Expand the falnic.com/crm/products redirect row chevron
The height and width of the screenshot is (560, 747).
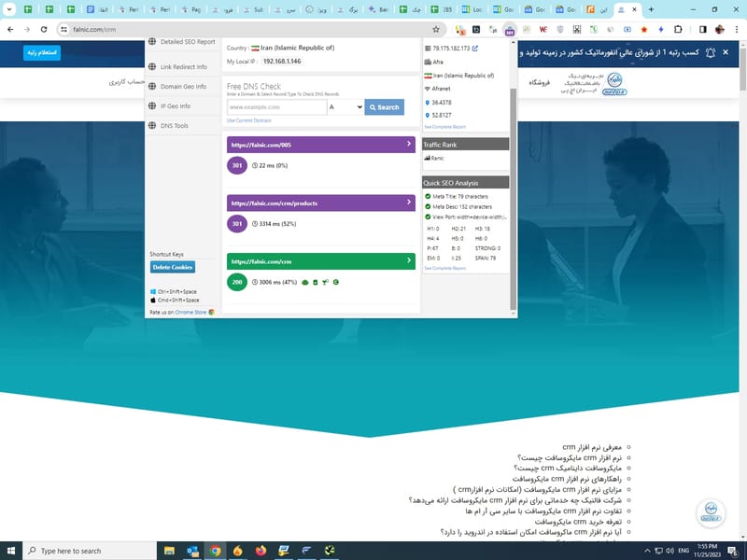tap(409, 203)
